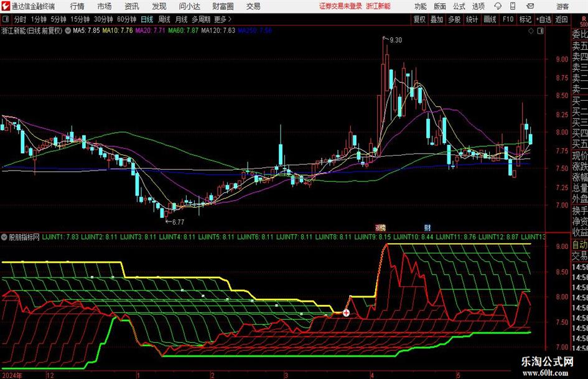Open the 市场 menu

[x=105, y=6]
